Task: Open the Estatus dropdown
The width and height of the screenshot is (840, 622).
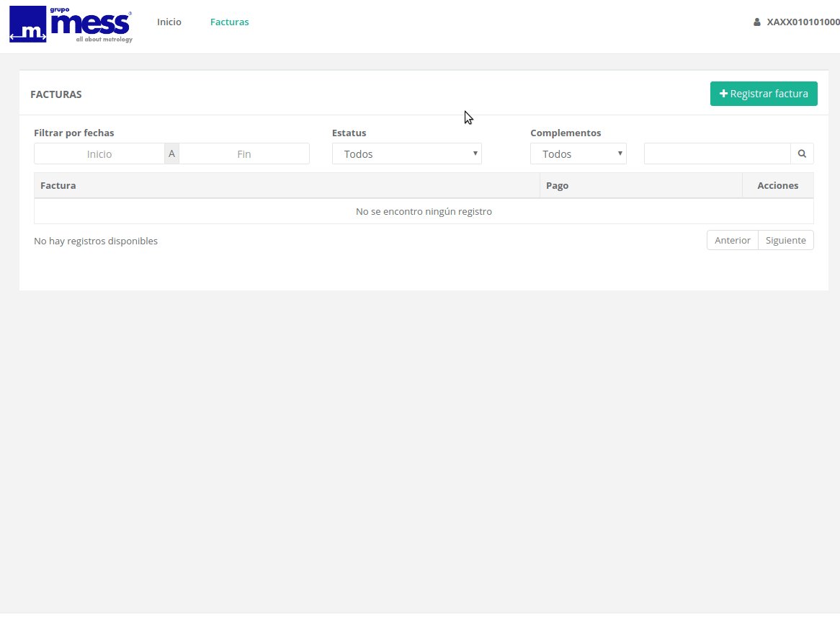Action: tap(406, 154)
